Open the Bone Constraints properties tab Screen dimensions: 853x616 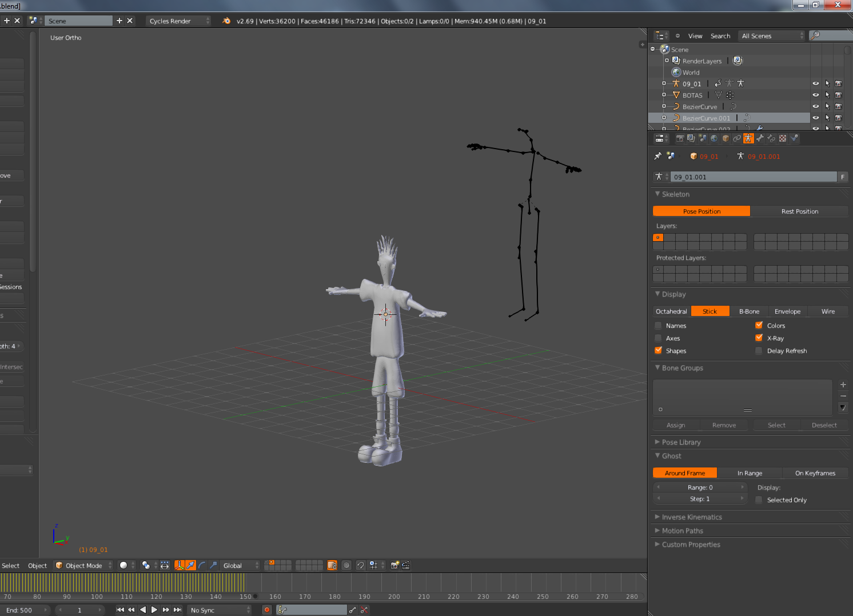point(771,138)
